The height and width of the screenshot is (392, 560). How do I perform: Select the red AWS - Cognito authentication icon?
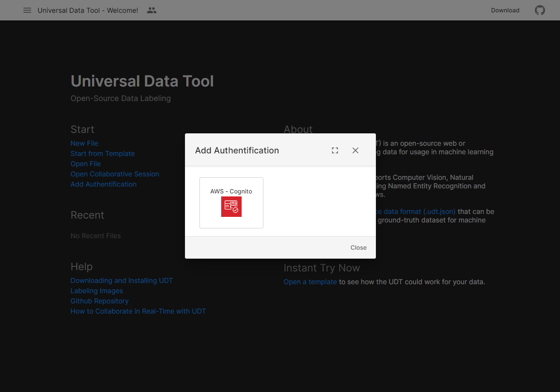[231, 206]
